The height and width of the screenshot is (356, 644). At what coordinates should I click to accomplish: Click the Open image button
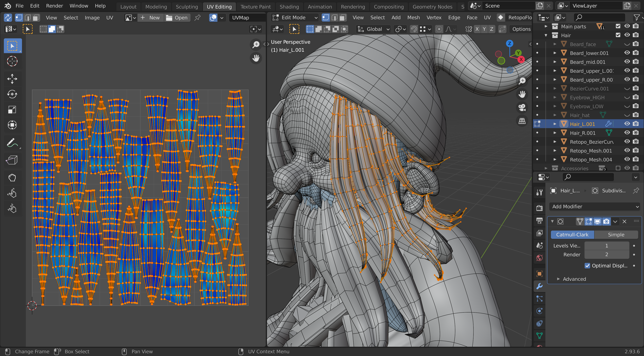[177, 17]
